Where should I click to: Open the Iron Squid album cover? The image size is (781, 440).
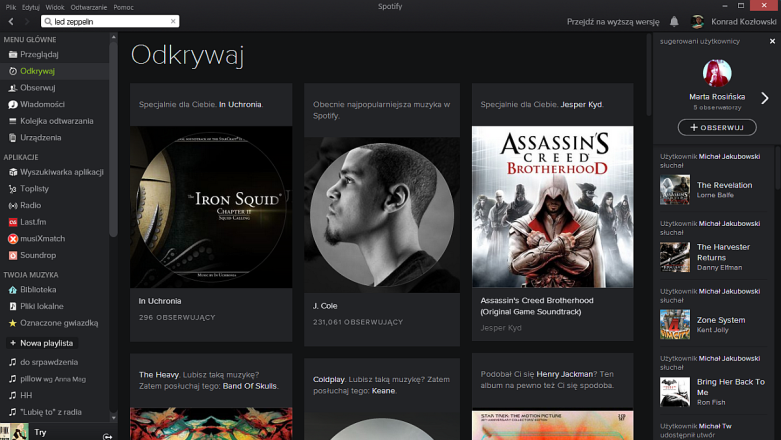pos(211,207)
